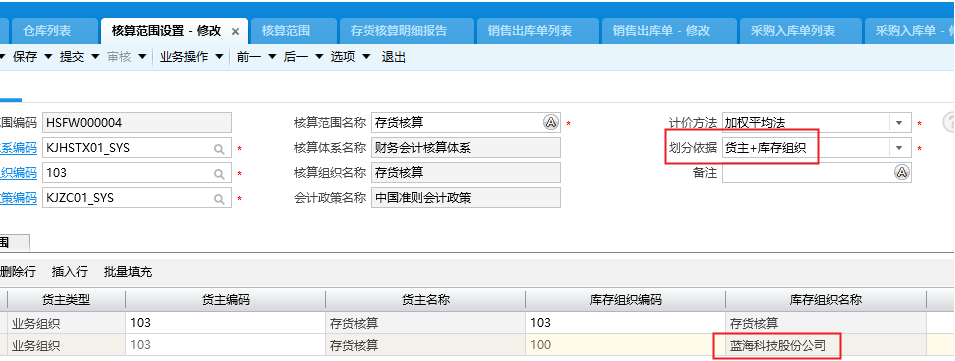Click the search icon in the 103 organization field
This screenshot has width=955, height=361.
(x=219, y=174)
